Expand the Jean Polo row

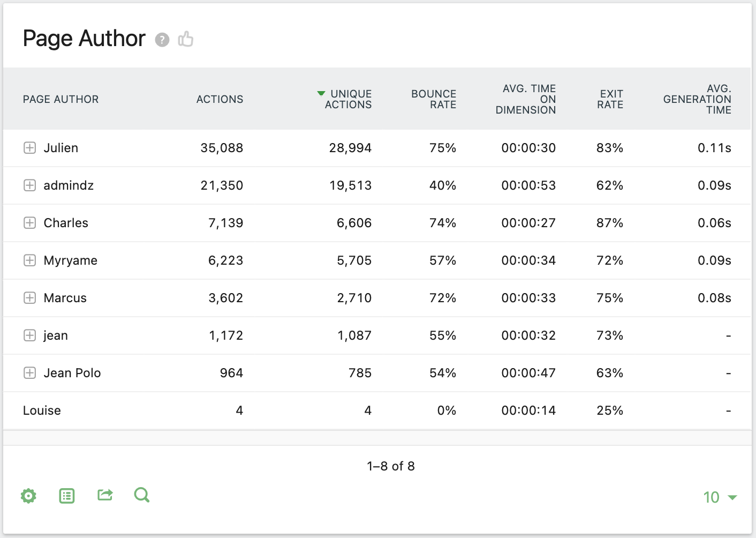pyautogui.click(x=29, y=373)
